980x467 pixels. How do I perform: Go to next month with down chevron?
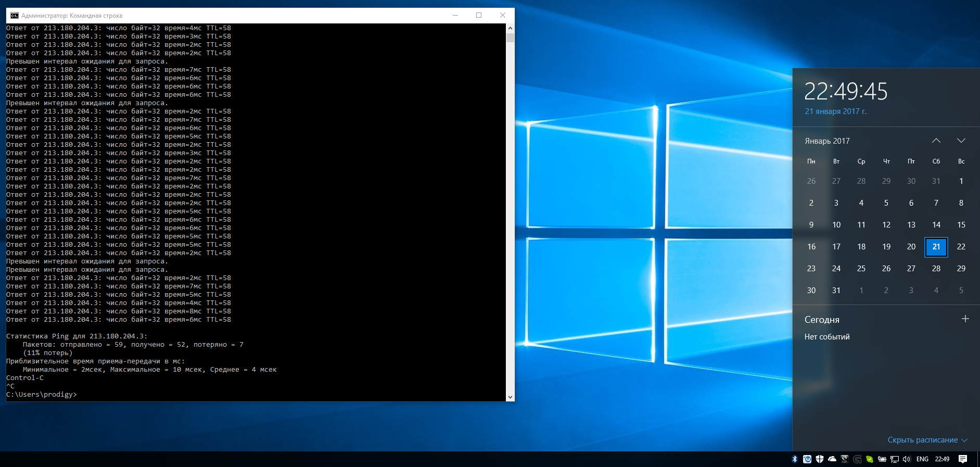tap(961, 141)
